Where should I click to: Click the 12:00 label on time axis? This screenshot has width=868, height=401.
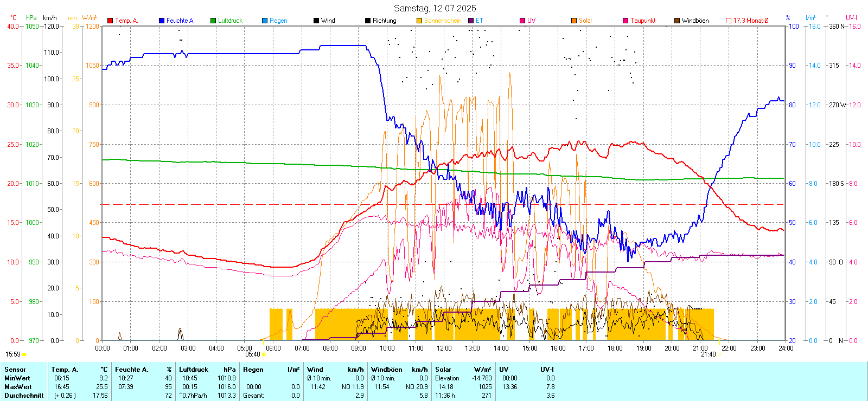point(444,348)
